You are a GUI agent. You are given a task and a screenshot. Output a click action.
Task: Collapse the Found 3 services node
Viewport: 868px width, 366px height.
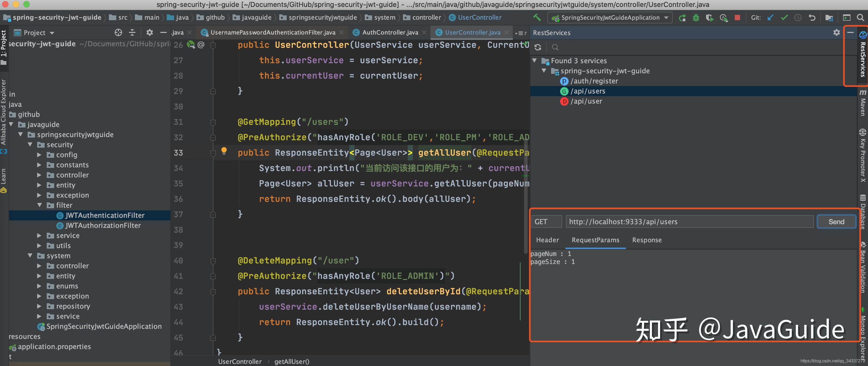pos(534,61)
